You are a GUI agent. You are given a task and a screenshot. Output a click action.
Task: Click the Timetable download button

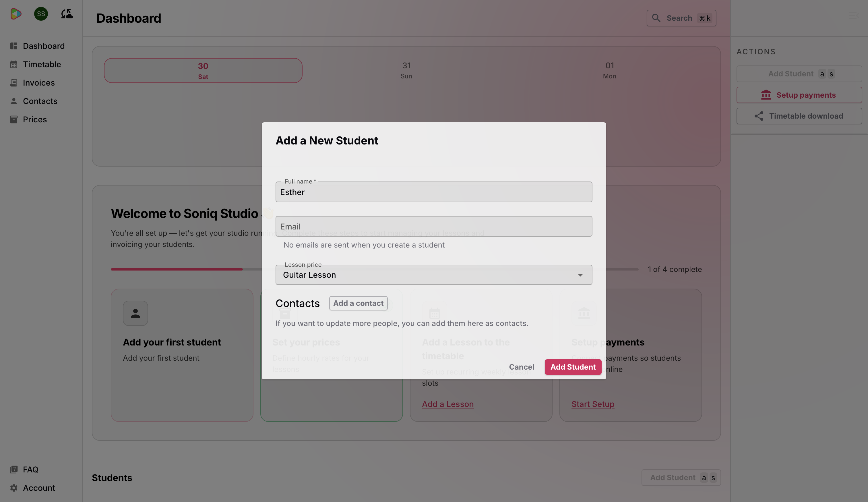pyautogui.click(x=799, y=116)
